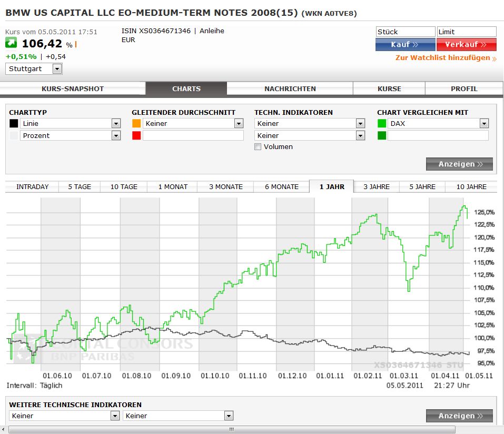Viewport: 504px width, 434px height.
Task: Click the empty second comparison field
Action: point(438,136)
